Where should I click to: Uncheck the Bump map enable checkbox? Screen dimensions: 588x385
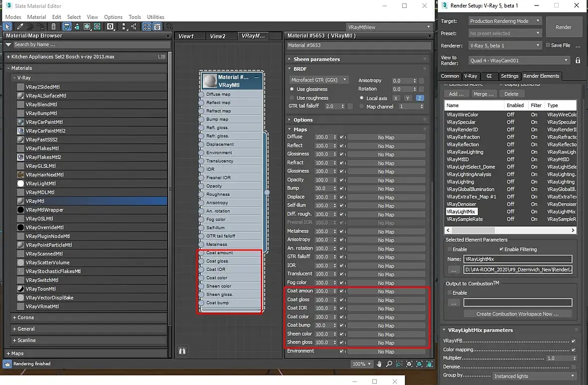[x=342, y=189]
